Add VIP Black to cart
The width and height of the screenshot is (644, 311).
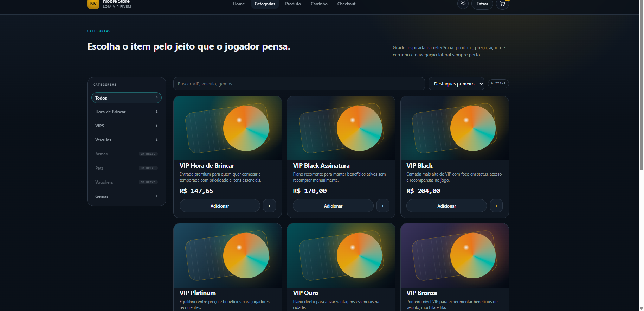(446, 206)
